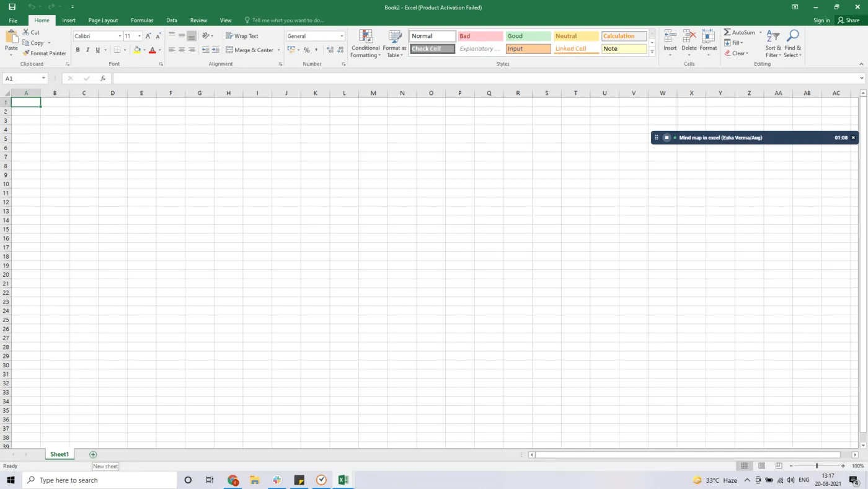Launch Excel from the taskbar

343,480
